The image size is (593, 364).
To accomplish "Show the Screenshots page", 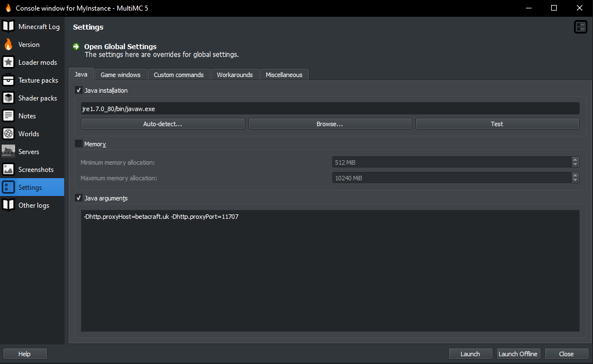I will pos(32,169).
